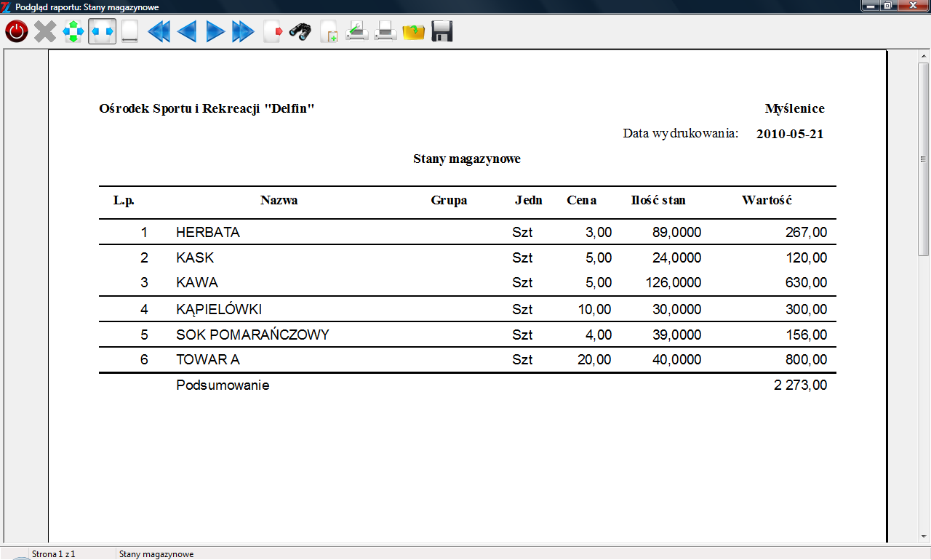Click the Ilość stan column header
931x560 pixels.
coord(658,201)
